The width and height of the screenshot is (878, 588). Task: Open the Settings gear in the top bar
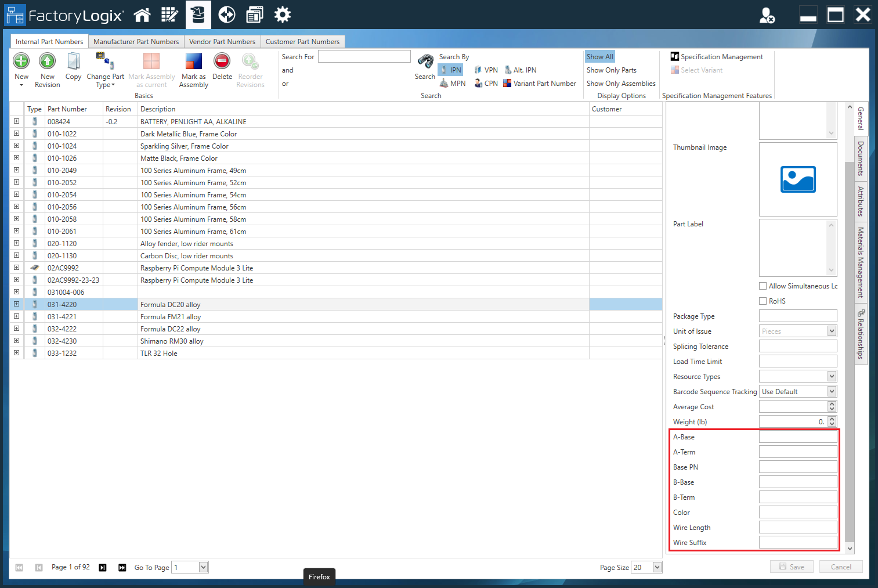coord(283,15)
